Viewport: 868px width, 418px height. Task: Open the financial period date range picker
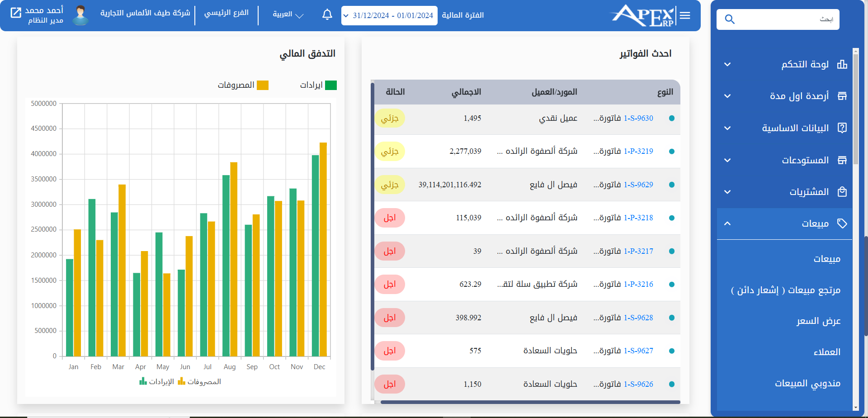[x=389, y=15]
